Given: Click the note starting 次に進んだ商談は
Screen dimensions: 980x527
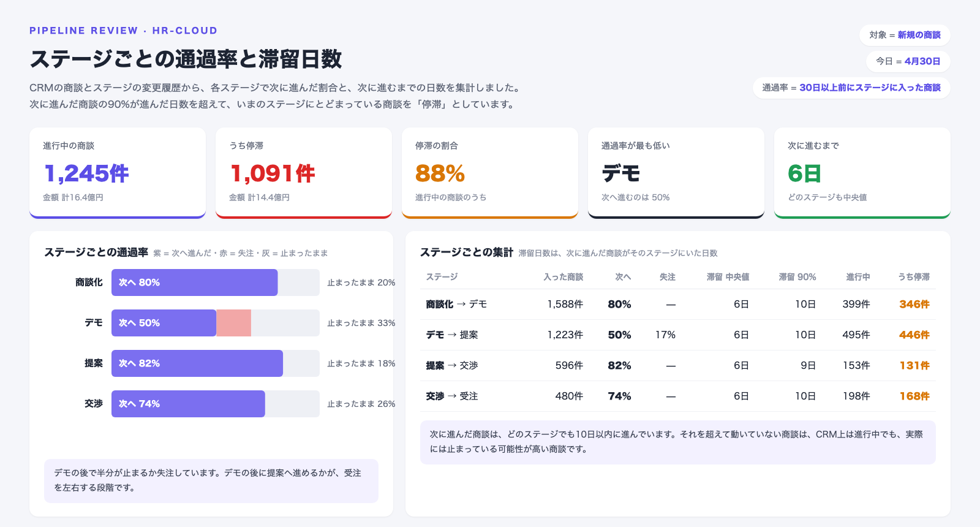Looking at the screenshot, I should [x=678, y=442].
